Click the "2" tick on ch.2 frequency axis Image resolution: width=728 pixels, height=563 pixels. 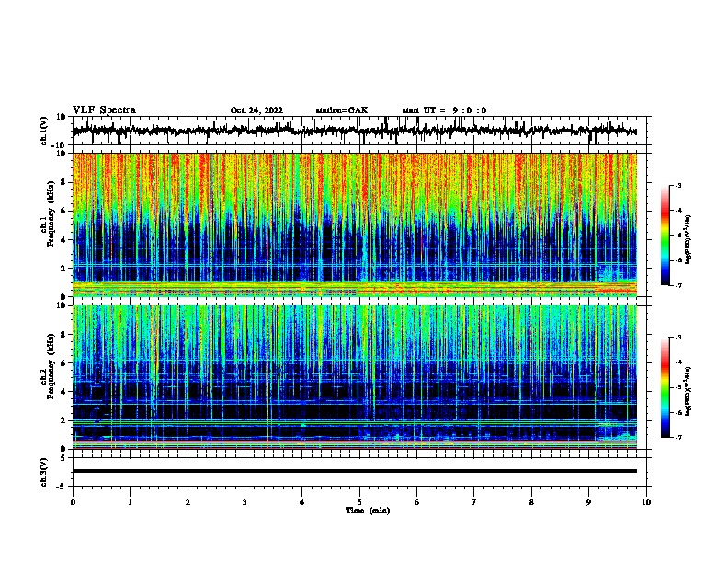pyautogui.click(x=63, y=420)
